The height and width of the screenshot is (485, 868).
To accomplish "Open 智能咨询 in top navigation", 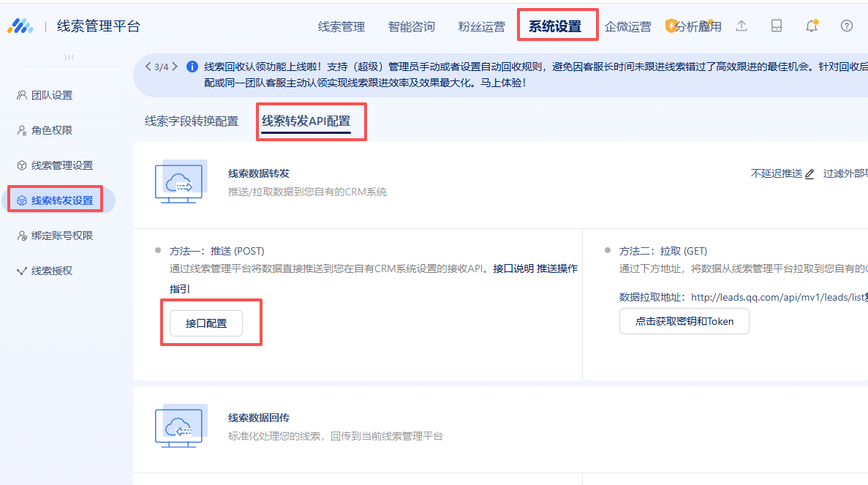I will pyautogui.click(x=412, y=27).
